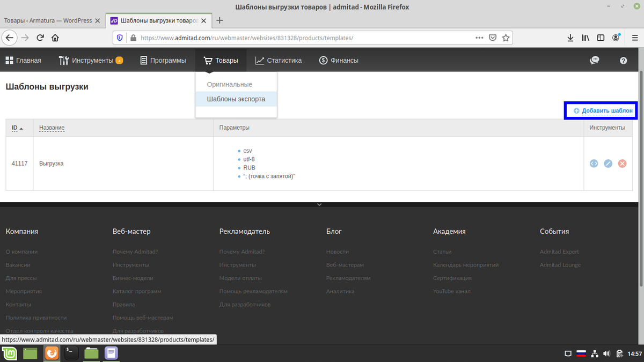Open the Финансы menu
Image resolution: width=644 pixels, height=362 pixels.
pyautogui.click(x=339, y=60)
